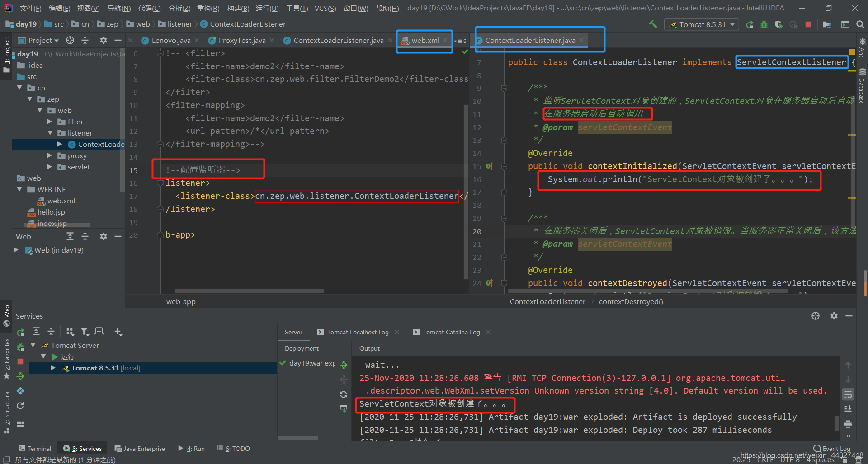Screen dimensions: 868x464
Task: Collapse all nodes in the Services tree
Action: (51, 332)
